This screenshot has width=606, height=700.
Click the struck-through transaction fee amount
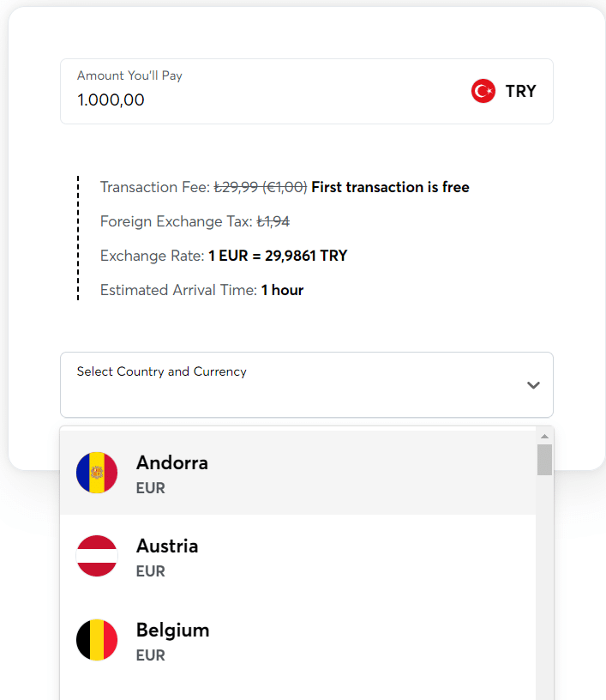[x=261, y=187]
